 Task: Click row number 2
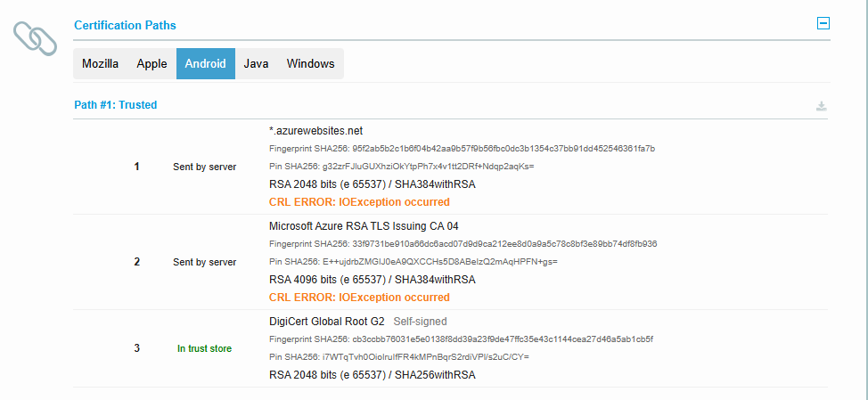tap(136, 262)
